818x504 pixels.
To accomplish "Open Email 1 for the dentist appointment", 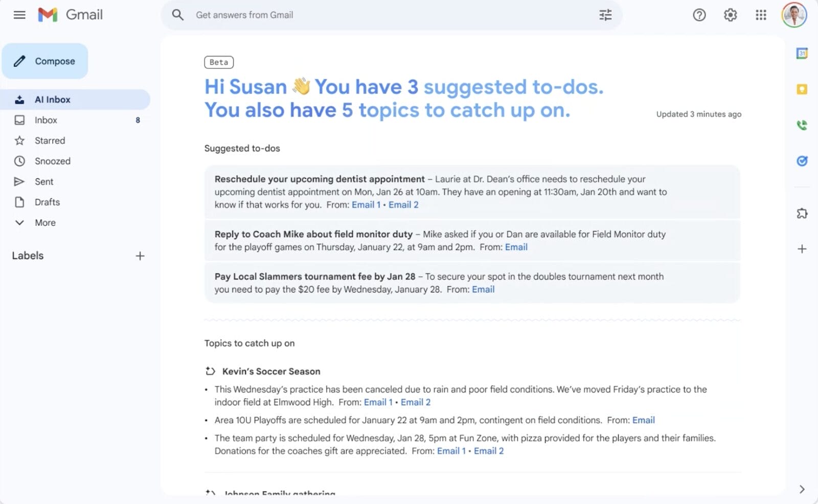I will coord(366,204).
